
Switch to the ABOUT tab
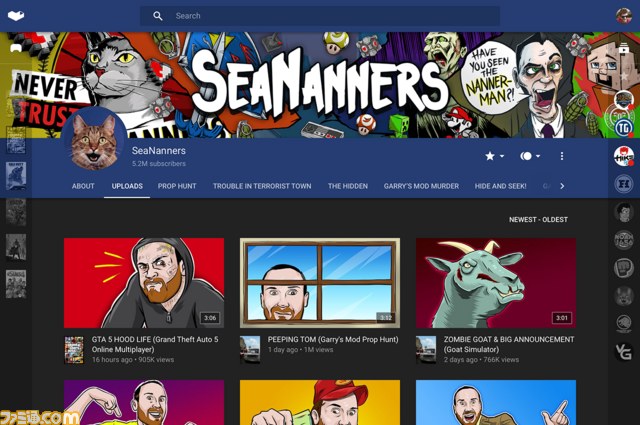pyautogui.click(x=83, y=186)
